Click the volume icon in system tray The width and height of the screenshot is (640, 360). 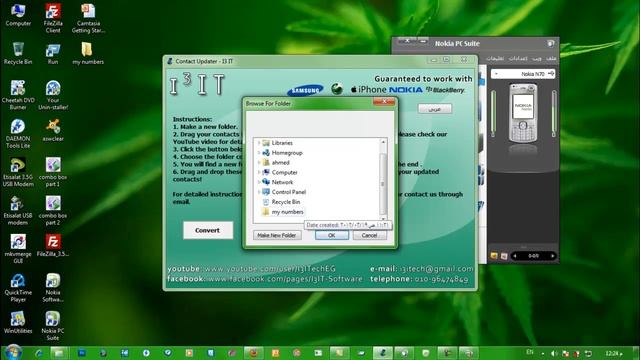point(554,353)
